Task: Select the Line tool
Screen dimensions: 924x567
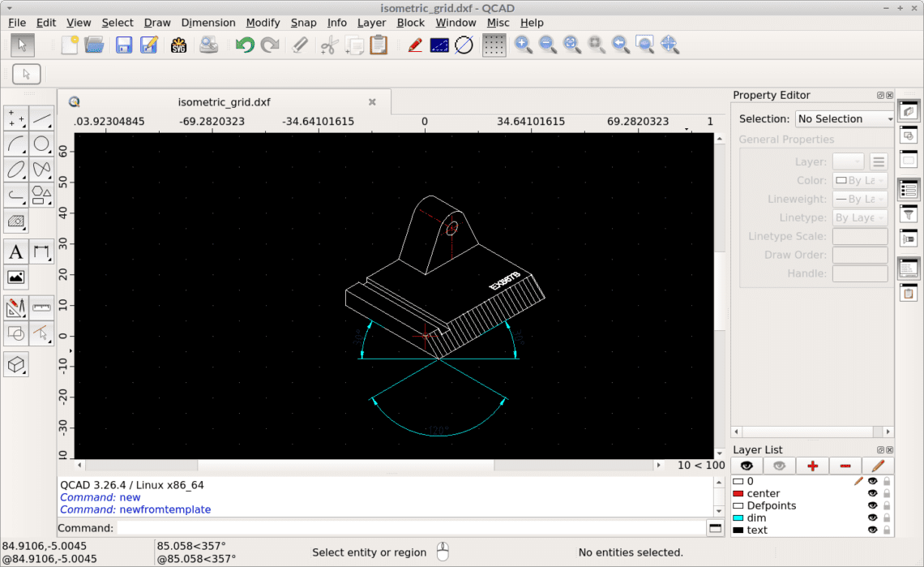Action: tap(42, 118)
